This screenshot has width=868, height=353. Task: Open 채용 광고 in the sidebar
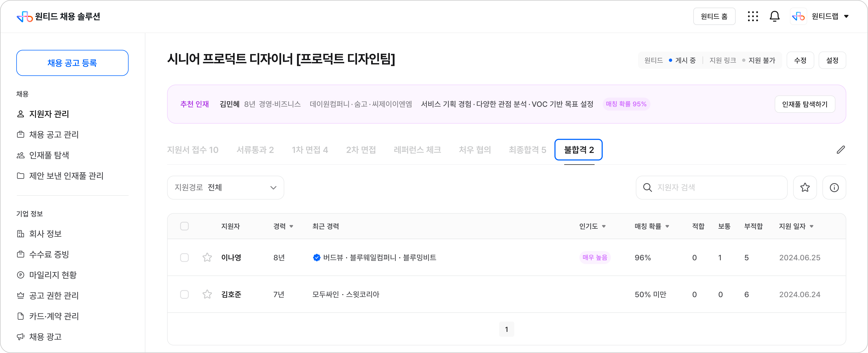tap(46, 337)
